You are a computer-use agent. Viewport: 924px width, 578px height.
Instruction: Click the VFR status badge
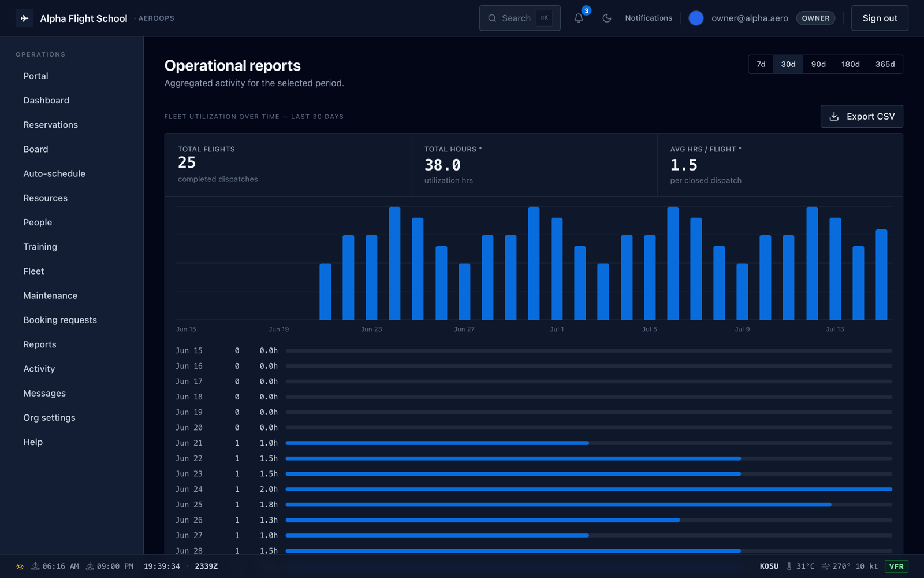(x=896, y=566)
